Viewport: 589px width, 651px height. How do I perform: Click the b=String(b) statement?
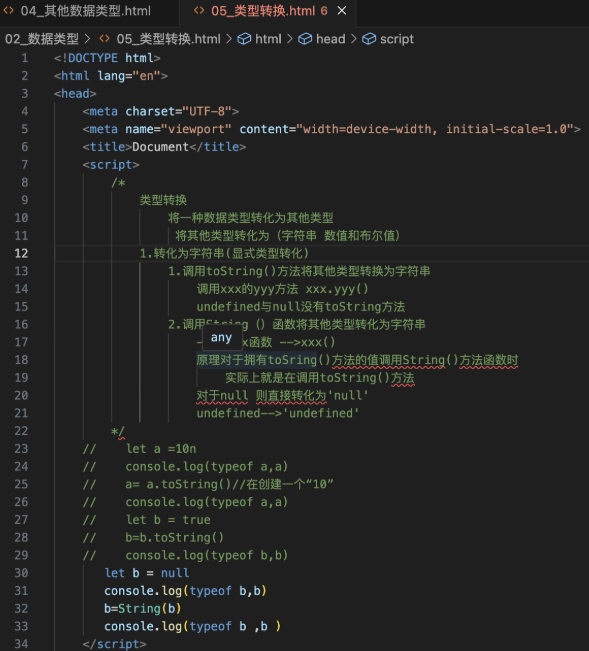(143, 609)
